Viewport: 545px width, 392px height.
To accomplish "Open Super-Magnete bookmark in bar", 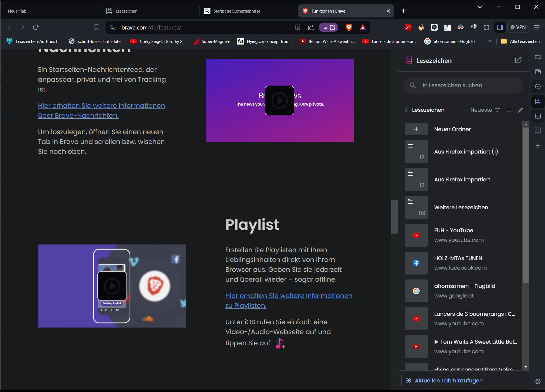I will [x=211, y=42].
